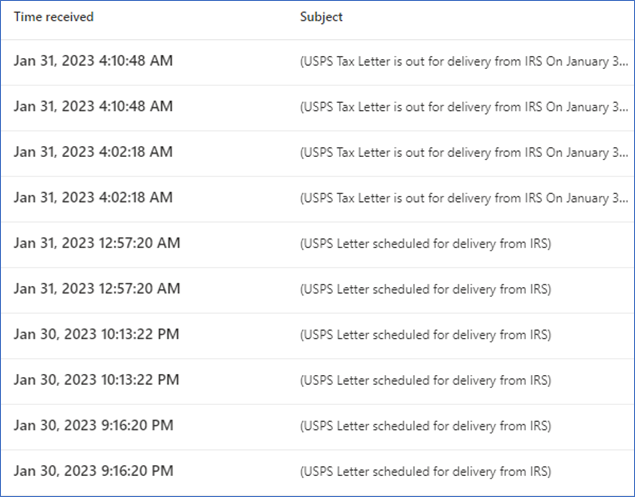Open Tax Letter subject in lower 4:10:48 AM row
Screen dimensions: 635x497
pyautogui.click(x=464, y=107)
